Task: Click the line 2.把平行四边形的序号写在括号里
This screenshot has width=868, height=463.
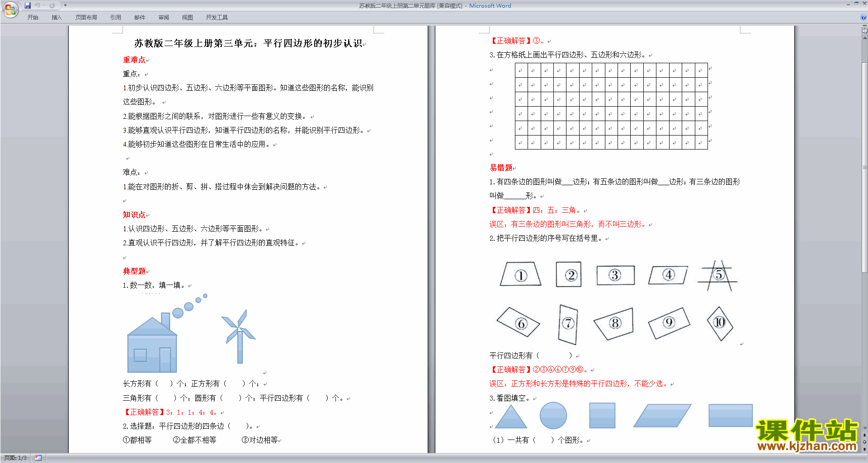Action: [546, 238]
